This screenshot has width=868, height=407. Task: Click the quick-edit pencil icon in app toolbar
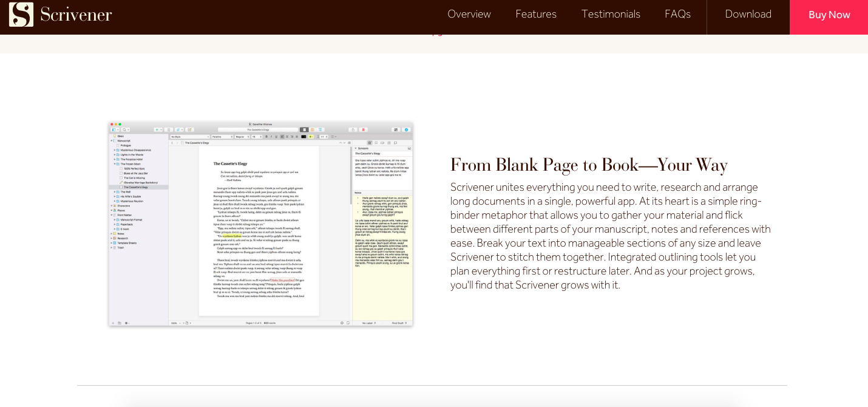[x=190, y=129]
